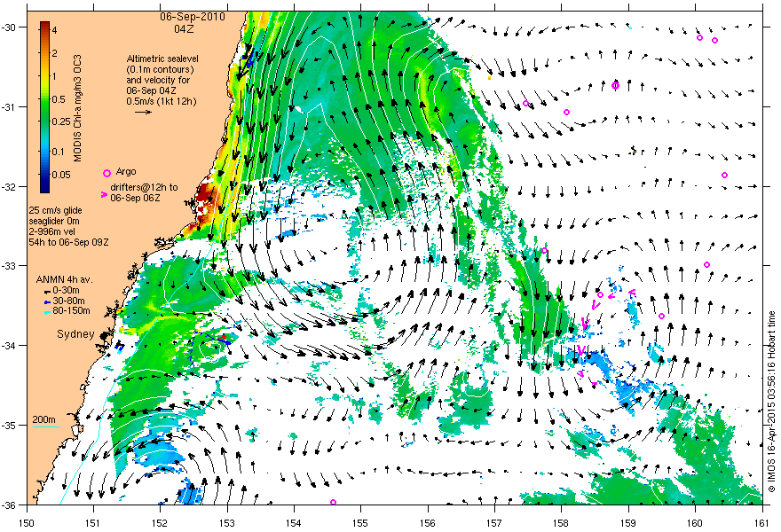This screenshot has height=532, width=781.
Task: Click the '54h to 06-Sep 09Z' text
Action: point(68,242)
